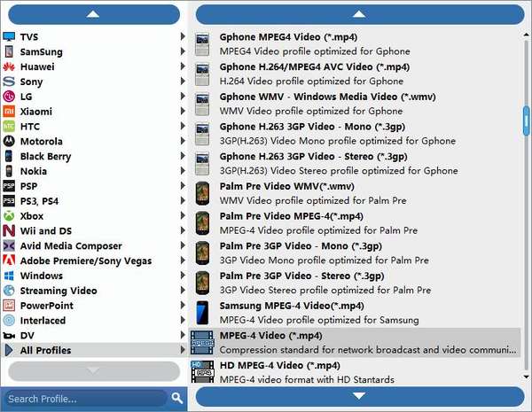
Task: Click the SamSung phone icon
Action: tap(9, 51)
